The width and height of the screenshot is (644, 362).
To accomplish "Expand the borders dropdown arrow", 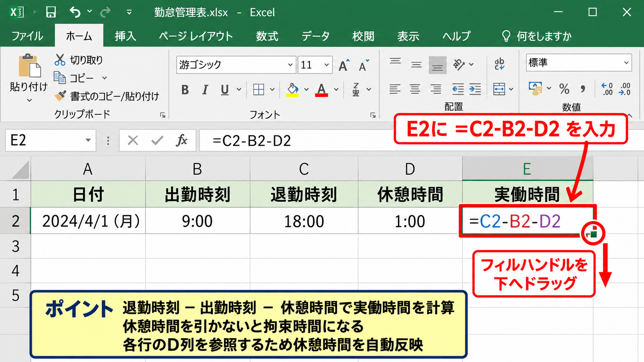I will (272, 90).
